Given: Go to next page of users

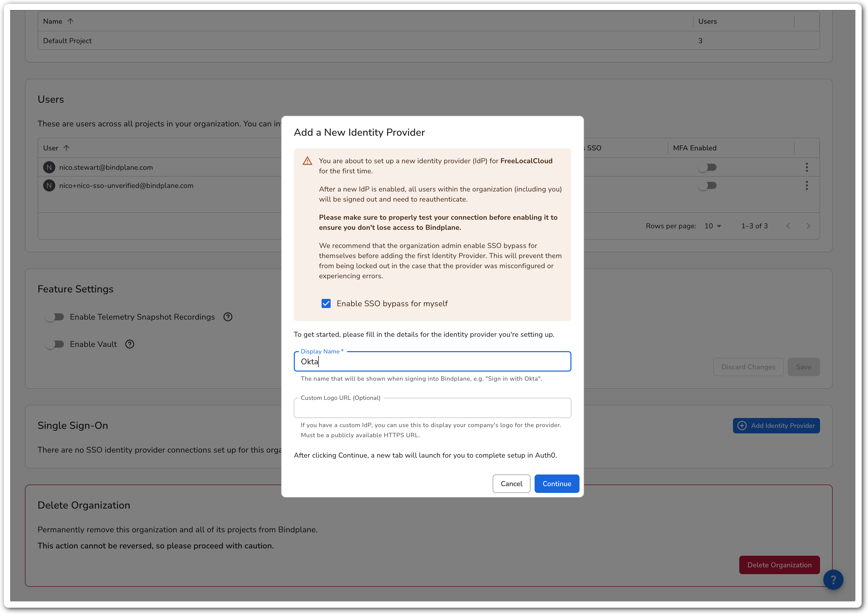Looking at the screenshot, I should (808, 226).
